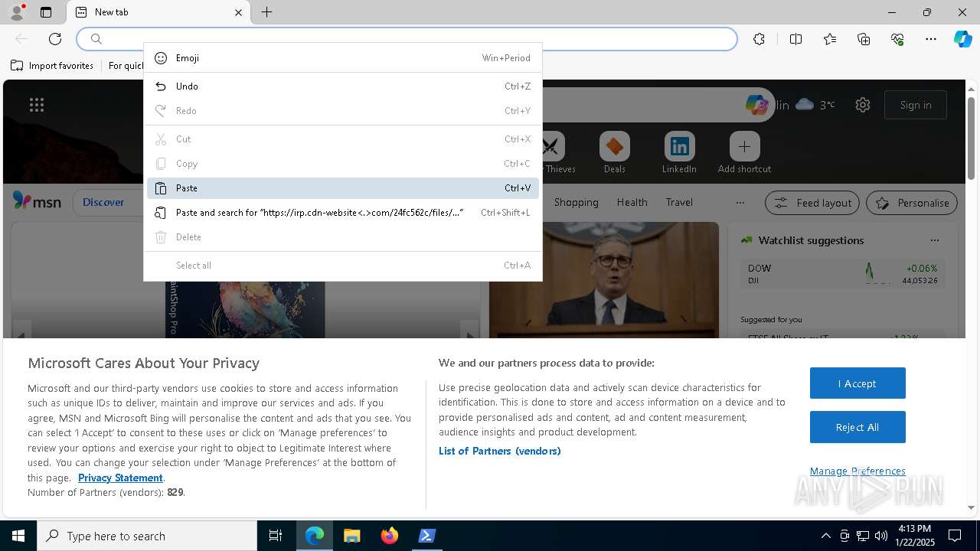980x551 pixels.
Task: Open List of Partners (vendors) link
Action: [x=499, y=451]
